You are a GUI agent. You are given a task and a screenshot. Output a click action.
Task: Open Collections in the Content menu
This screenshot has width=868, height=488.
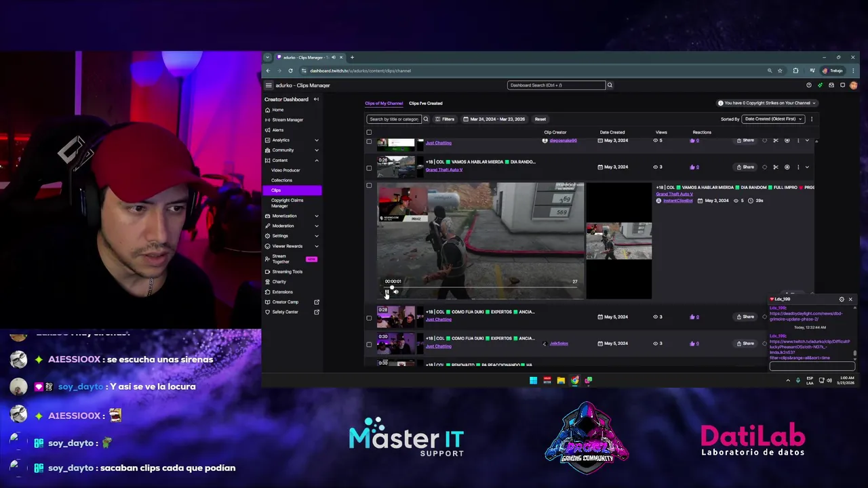pos(281,180)
